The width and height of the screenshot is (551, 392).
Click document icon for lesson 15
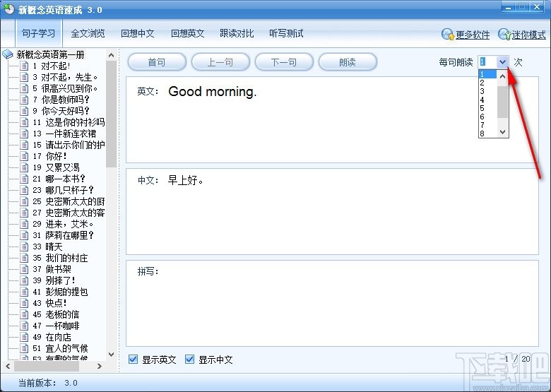pyautogui.click(x=24, y=145)
